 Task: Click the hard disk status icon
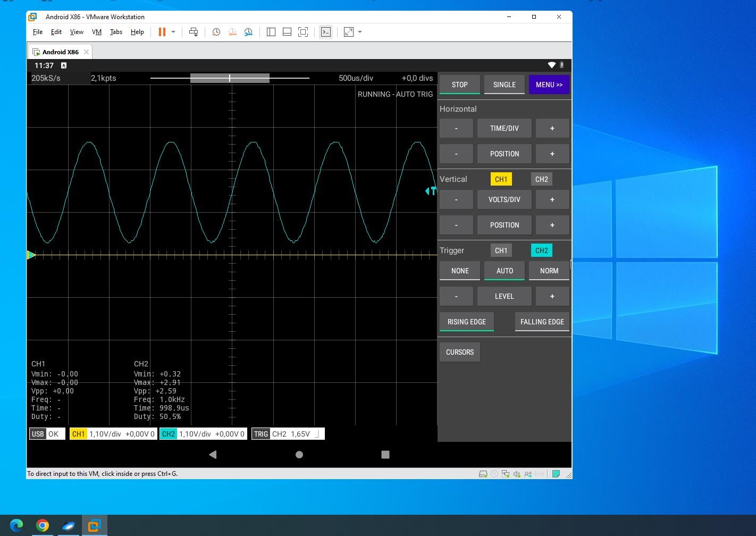click(483, 474)
